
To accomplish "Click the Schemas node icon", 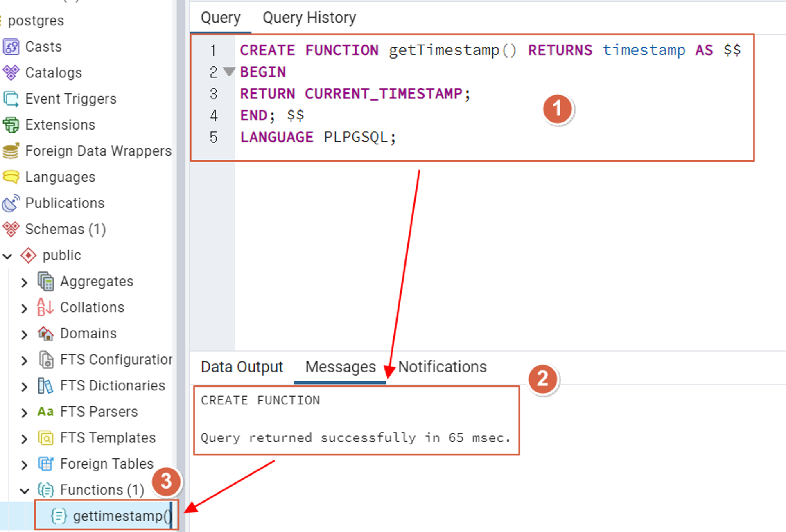I will pyautogui.click(x=11, y=229).
